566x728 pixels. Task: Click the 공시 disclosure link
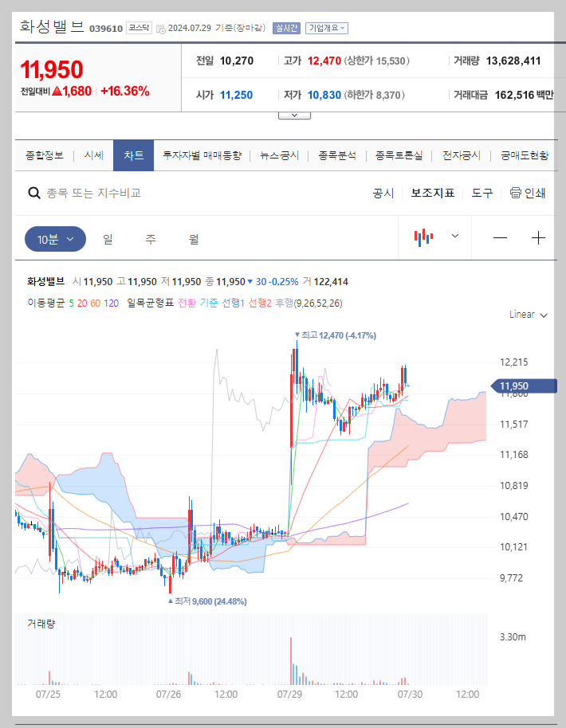[383, 193]
